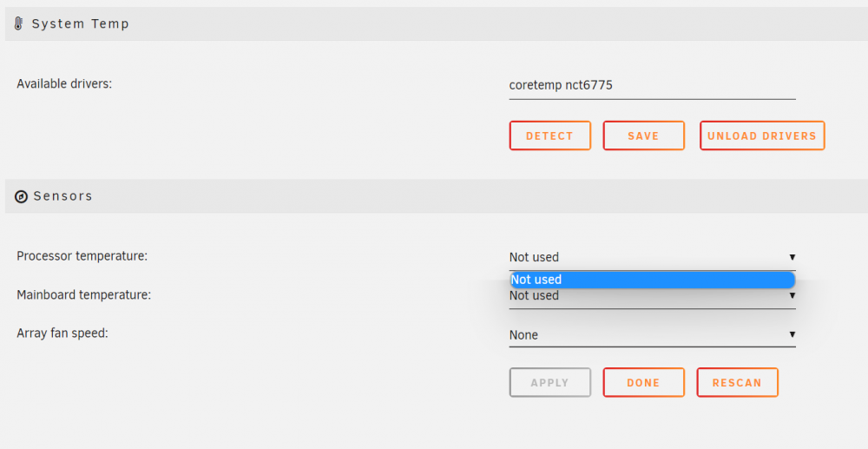Click the Sensors section header title
The image size is (868, 449).
(x=62, y=196)
